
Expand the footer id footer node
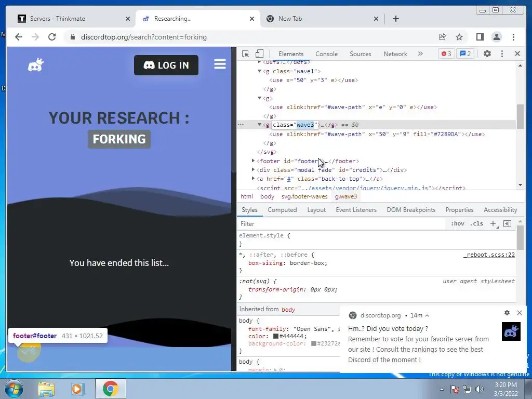click(253, 161)
